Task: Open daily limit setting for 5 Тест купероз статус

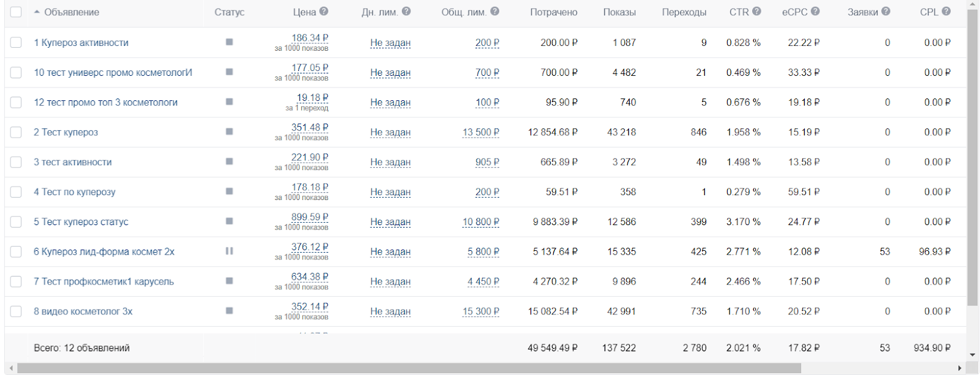Action: click(x=390, y=222)
